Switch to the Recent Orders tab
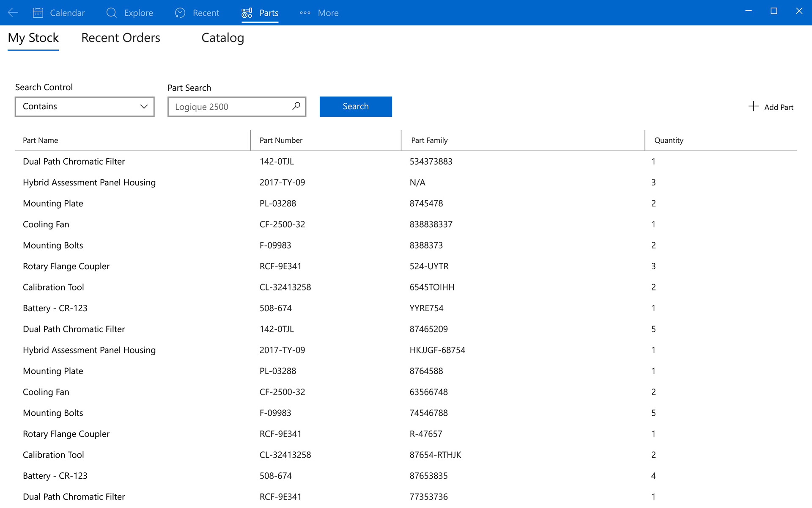The height and width of the screenshot is (508, 812). (121, 38)
